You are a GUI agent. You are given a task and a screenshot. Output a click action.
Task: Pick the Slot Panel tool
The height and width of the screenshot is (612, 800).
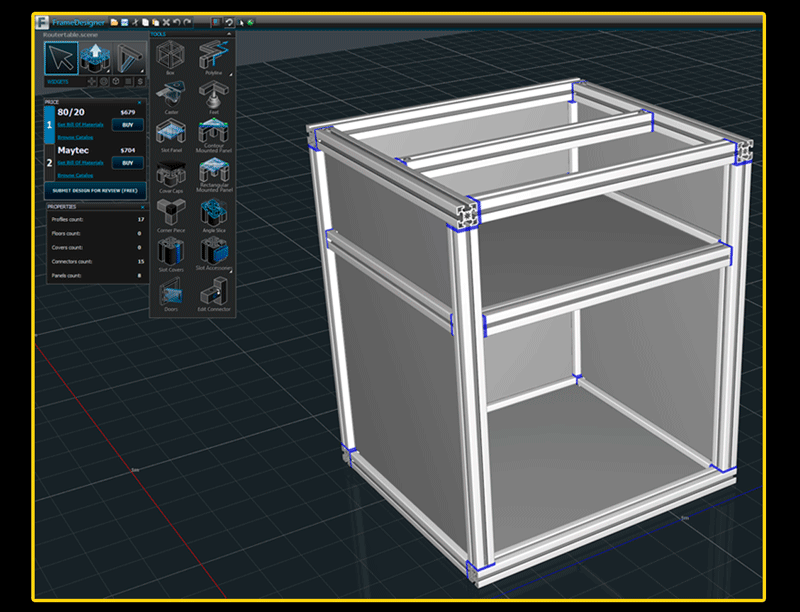click(171, 134)
